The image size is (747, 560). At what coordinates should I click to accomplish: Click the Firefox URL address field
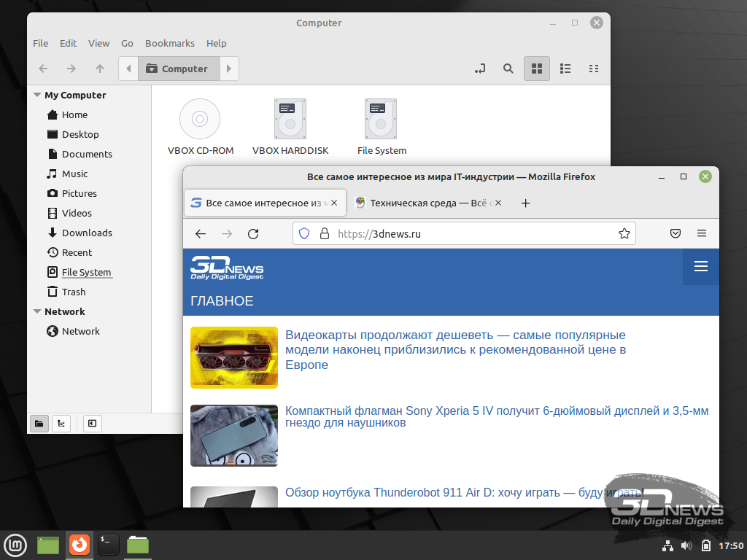point(474,234)
